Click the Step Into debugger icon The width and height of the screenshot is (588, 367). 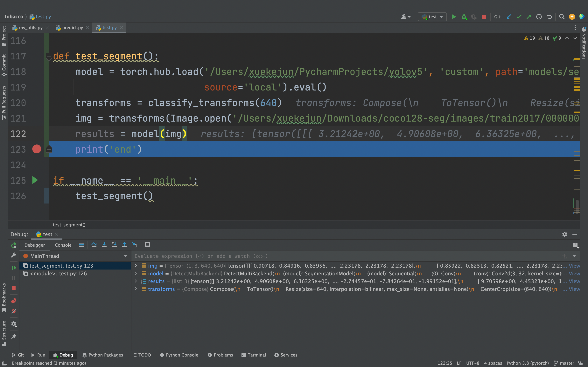104,245
